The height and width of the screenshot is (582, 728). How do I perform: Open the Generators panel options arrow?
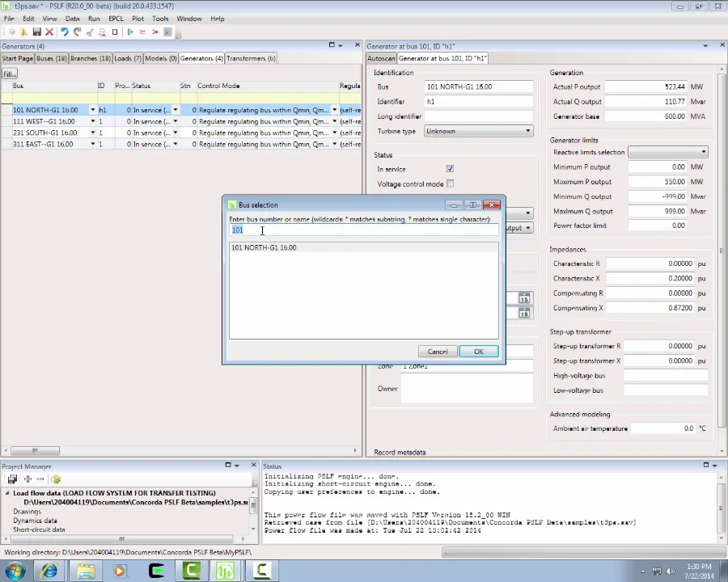click(x=341, y=45)
